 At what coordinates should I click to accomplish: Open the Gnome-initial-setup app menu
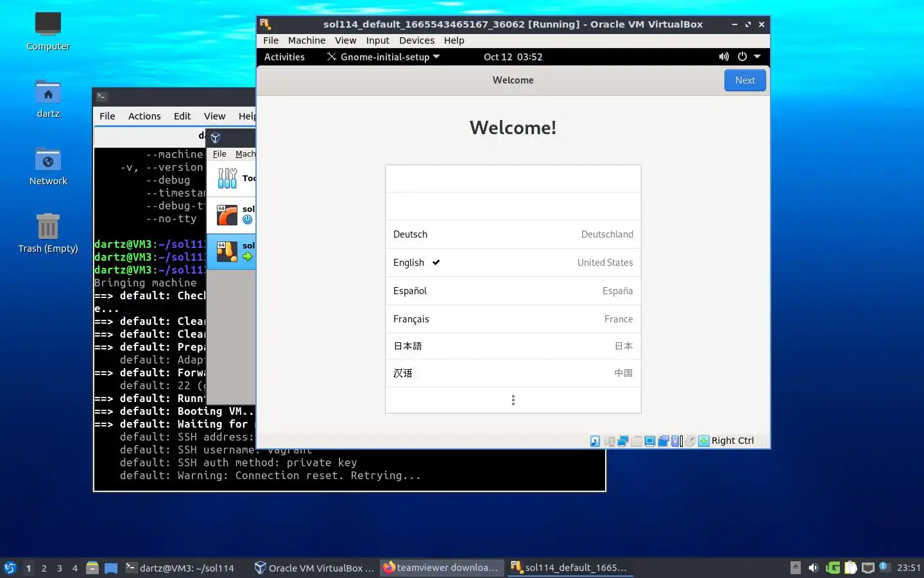click(384, 57)
